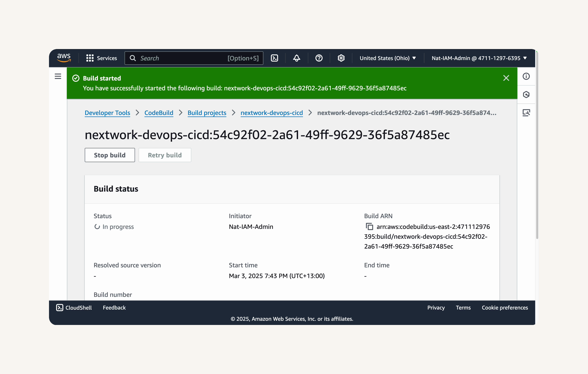The width and height of the screenshot is (588, 374).
Task: Go to Build projects breadcrumb
Action: [207, 113]
